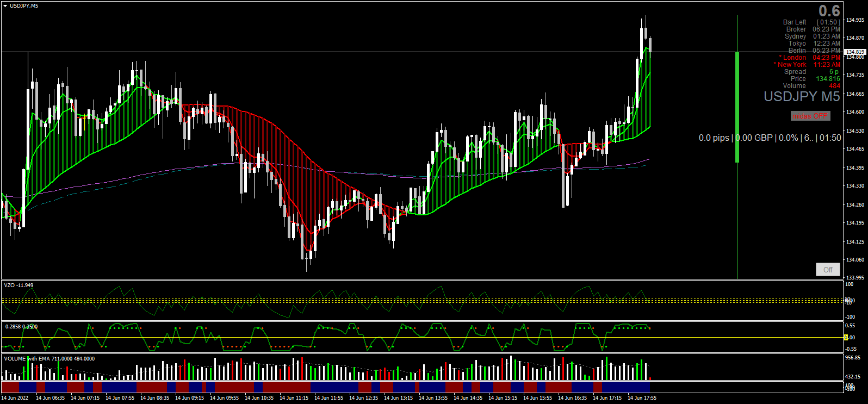Click the 133.995 price scale label
868x404 pixels.
point(855,278)
